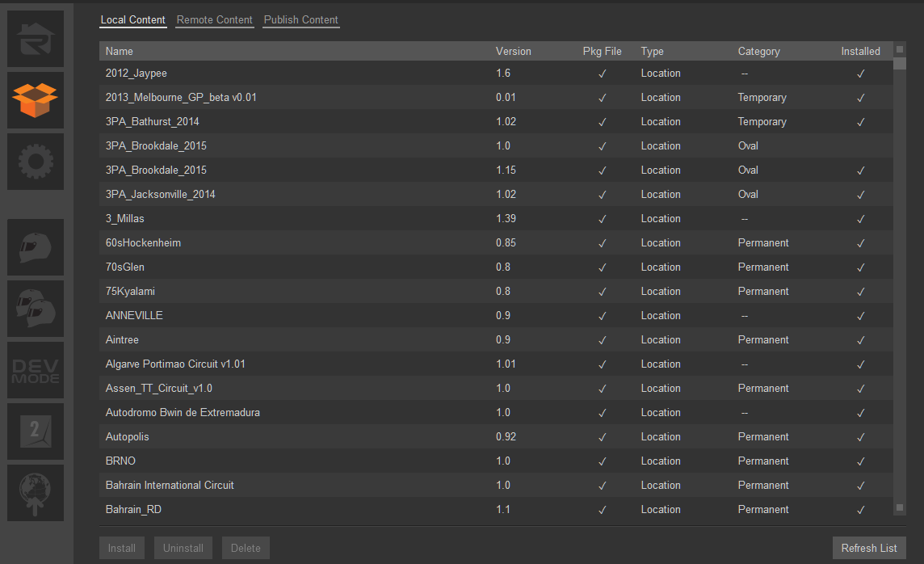This screenshot has width=924, height=564.
Task: Click the Pkg File checkmark for 3_Millas
Action: (x=602, y=219)
